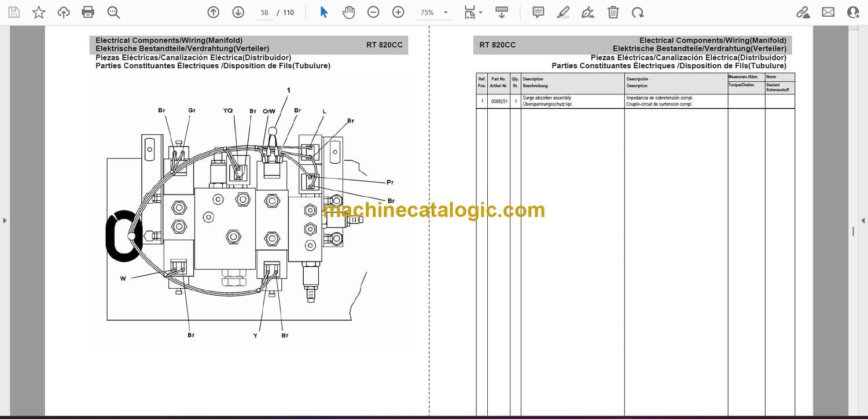Activate the selection arrow tool
Screen dimensions: 868x419
pos(324,12)
